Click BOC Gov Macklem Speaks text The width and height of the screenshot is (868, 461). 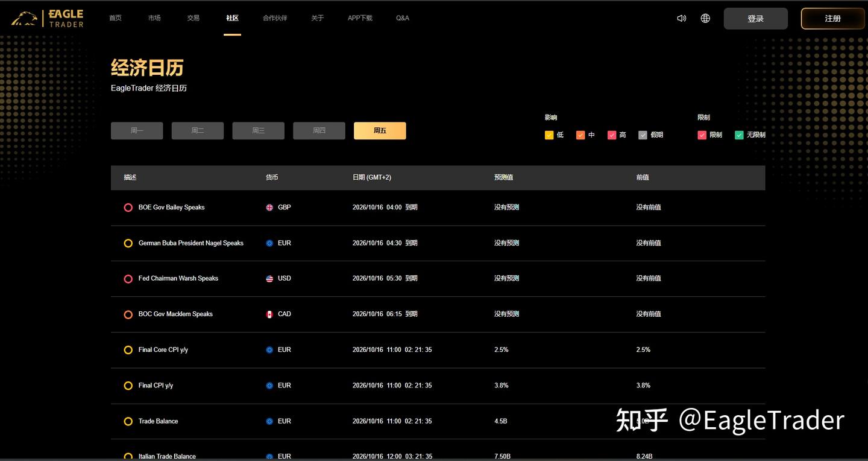(x=175, y=314)
